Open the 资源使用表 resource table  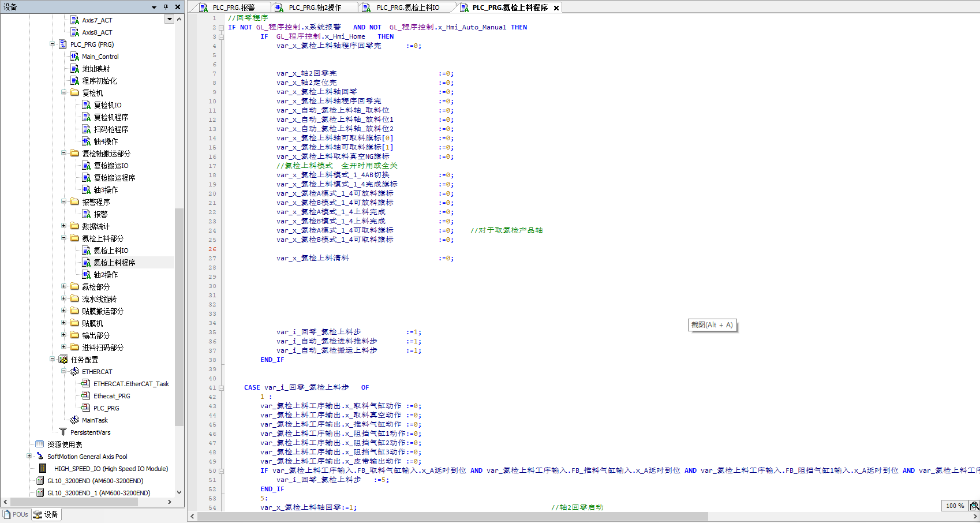click(x=65, y=444)
